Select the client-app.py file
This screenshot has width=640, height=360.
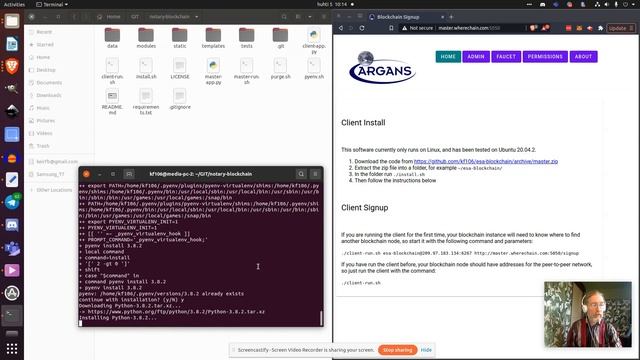point(314,41)
